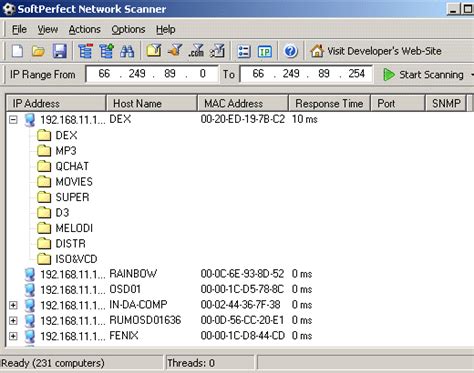Click the Port column header
The width and height of the screenshot is (474, 373).
tap(398, 103)
